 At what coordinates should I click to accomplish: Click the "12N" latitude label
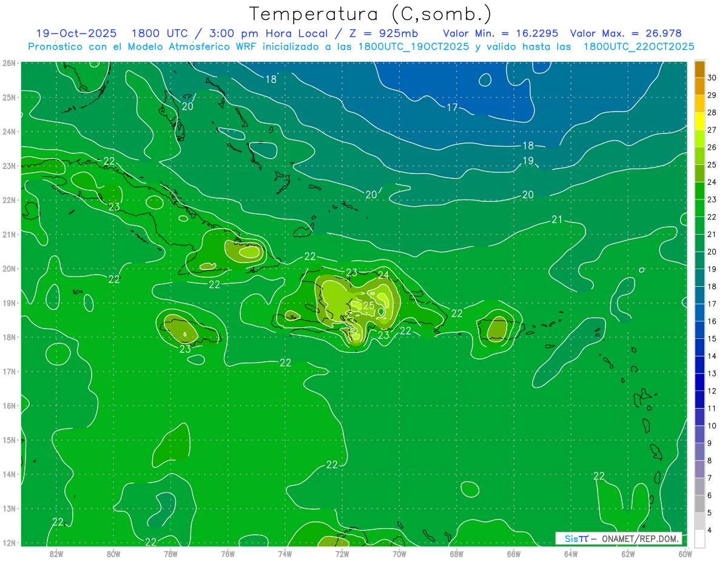click(x=9, y=543)
